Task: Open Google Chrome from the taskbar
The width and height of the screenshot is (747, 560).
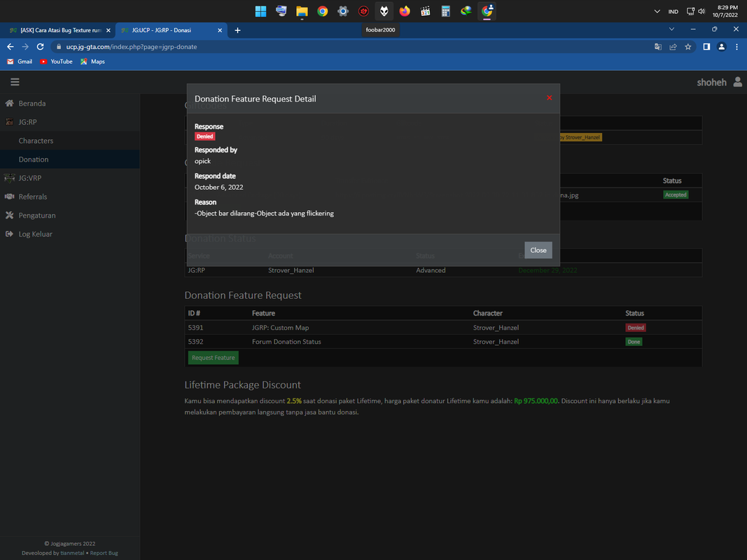Action: [x=323, y=11]
